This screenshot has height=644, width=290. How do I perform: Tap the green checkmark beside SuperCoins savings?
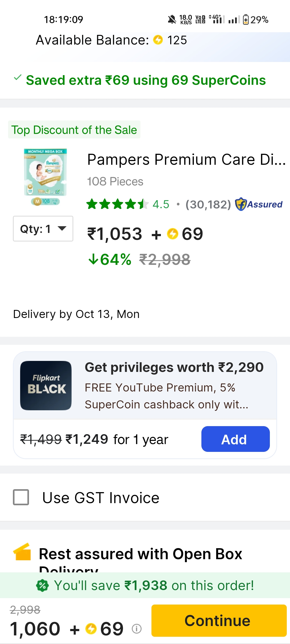click(x=18, y=78)
